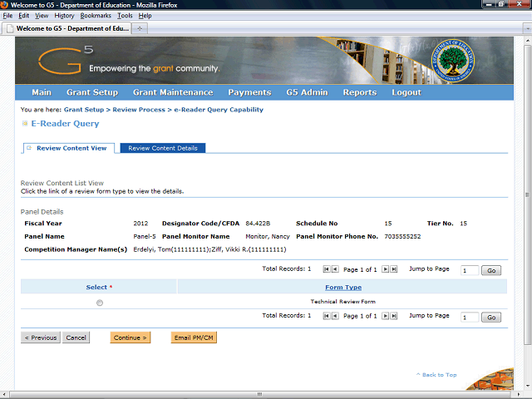The height and width of the screenshot is (399, 532).
Task: Click Grant Setup breadcrumb link
Action: click(x=84, y=110)
